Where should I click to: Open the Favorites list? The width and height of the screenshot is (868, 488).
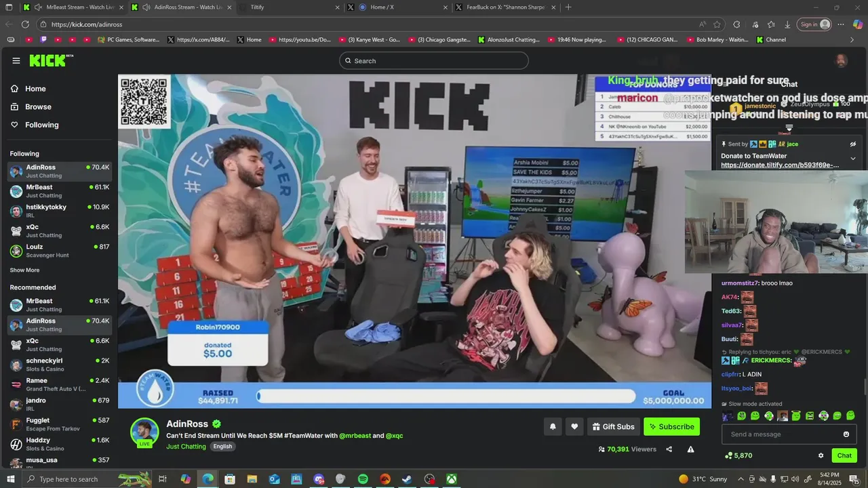point(771,24)
